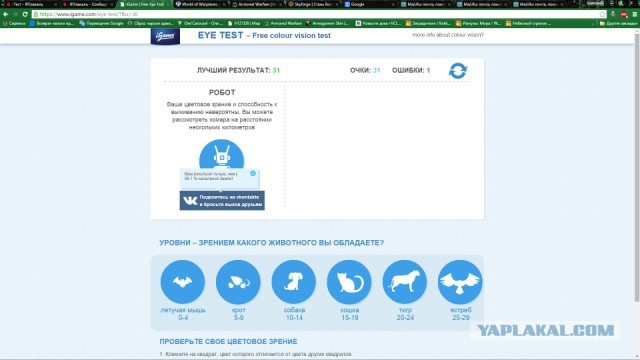Open the Небесный стрелок bookmark
The height and width of the screenshot is (360, 640).
[528, 23]
